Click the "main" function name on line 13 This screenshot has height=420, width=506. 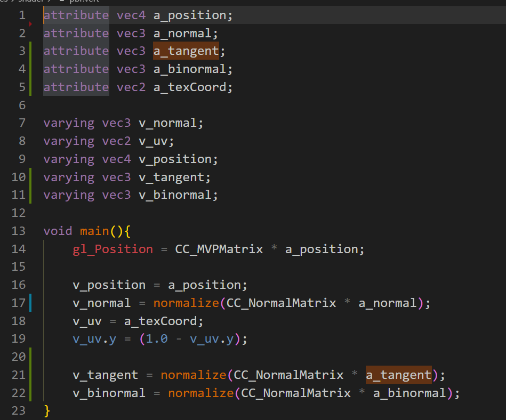(94, 231)
